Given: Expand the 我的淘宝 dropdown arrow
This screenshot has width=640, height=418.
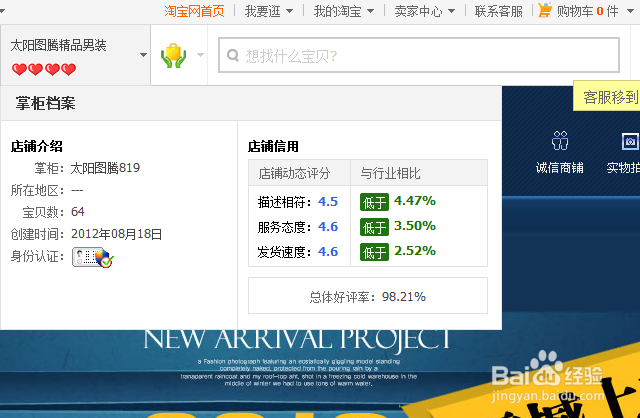Looking at the screenshot, I should point(370,11).
